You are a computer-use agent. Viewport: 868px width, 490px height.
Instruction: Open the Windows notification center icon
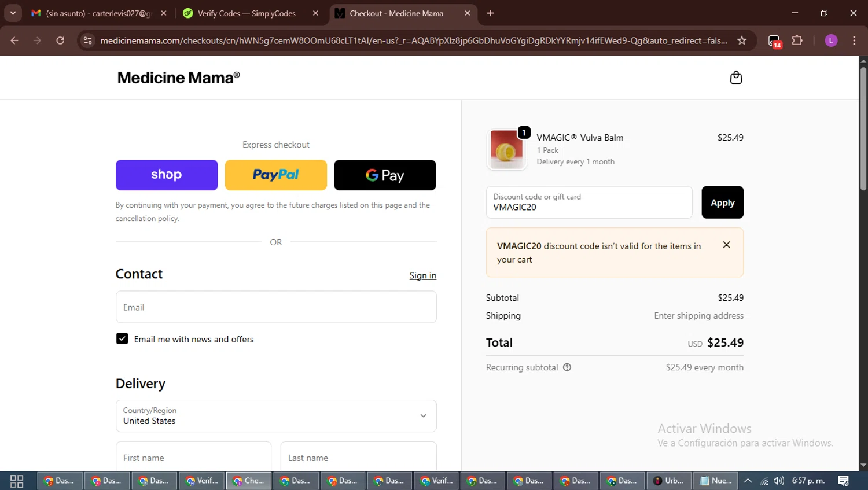pos(843,481)
